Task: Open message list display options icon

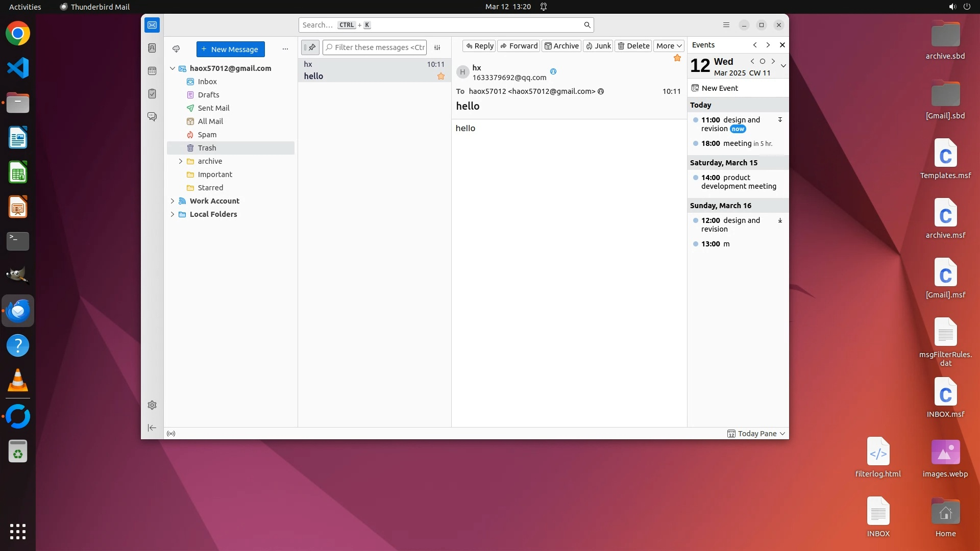Action: 437,47
